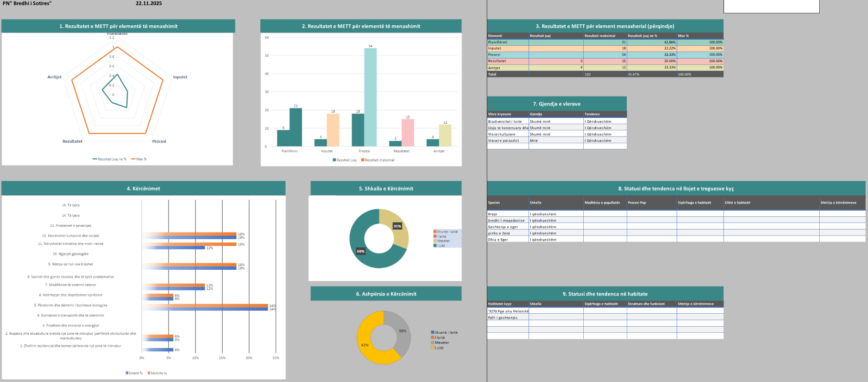868x382 pixels.
Task: Click the 'Severity %' legend in Kërcënimet chart
Action: coord(159,373)
